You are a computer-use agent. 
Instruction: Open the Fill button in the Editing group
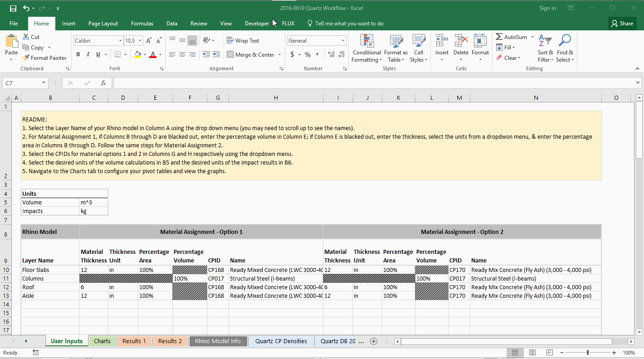[x=506, y=48]
